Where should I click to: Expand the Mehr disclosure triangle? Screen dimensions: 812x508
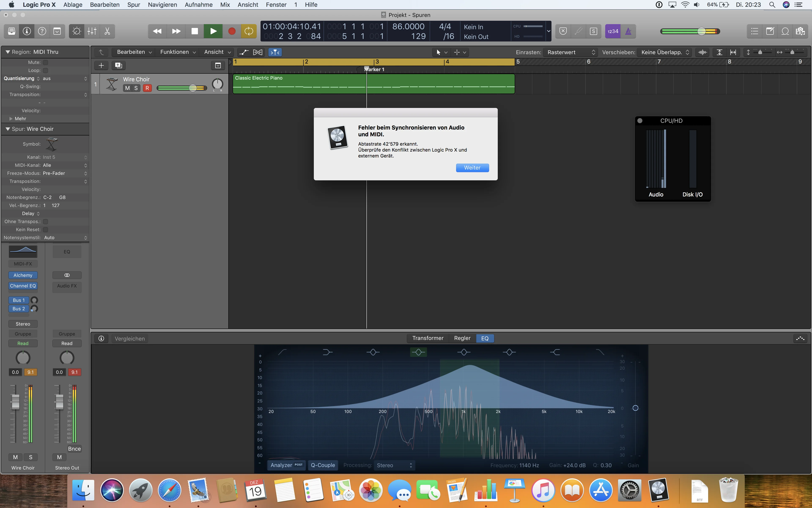point(11,119)
